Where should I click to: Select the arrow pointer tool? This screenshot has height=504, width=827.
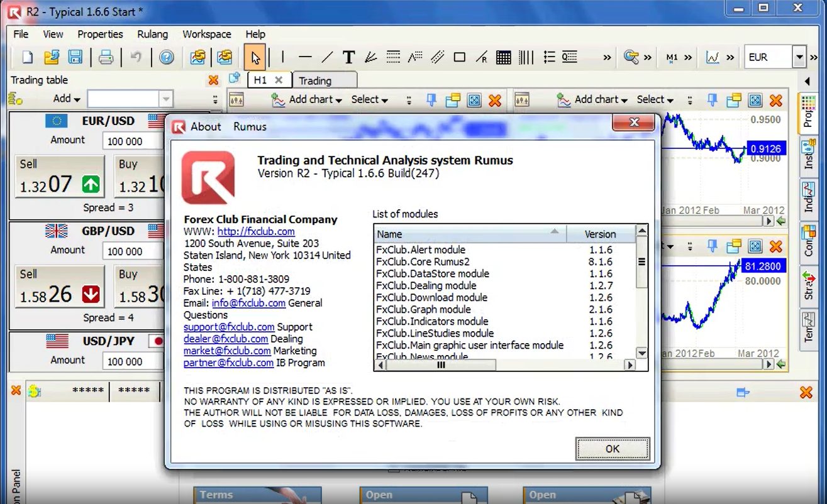click(255, 57)
